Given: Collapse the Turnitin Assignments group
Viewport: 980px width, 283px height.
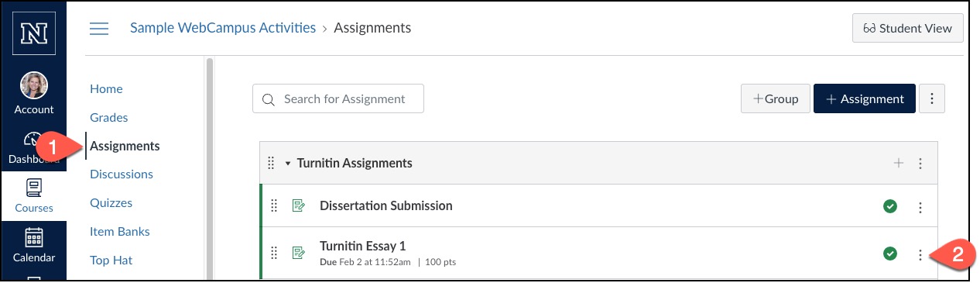Looking at the screenshot, I should pyautogui.click(x=288, y=164).
